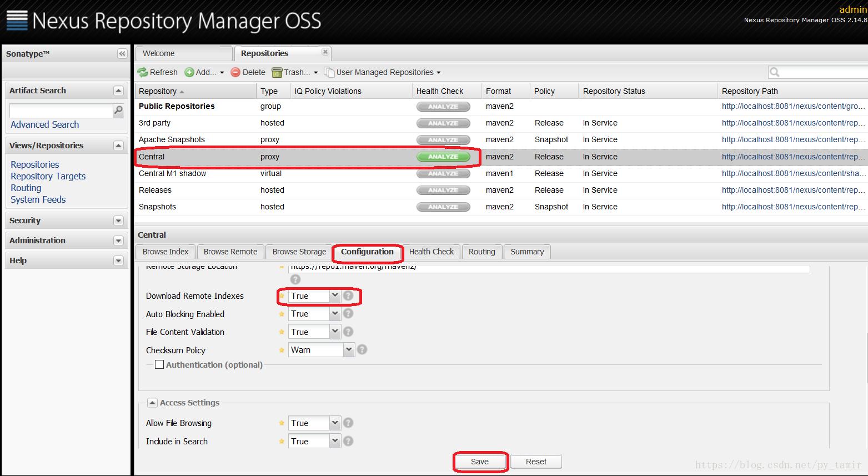Open the Central repository path URL

(793, 157)
